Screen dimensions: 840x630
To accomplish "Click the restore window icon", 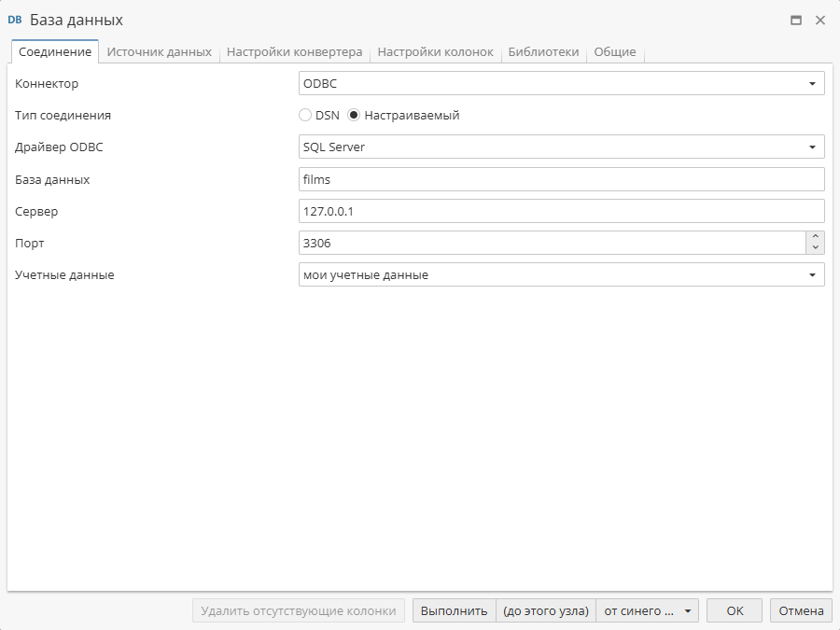I will pos(797,19).
